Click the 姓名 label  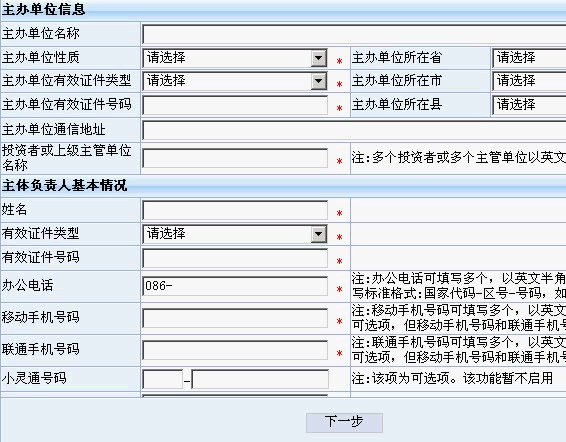coord(14,209)
